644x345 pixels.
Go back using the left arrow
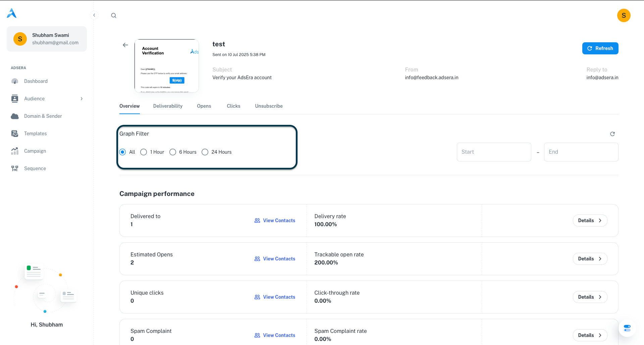point(125,45)
